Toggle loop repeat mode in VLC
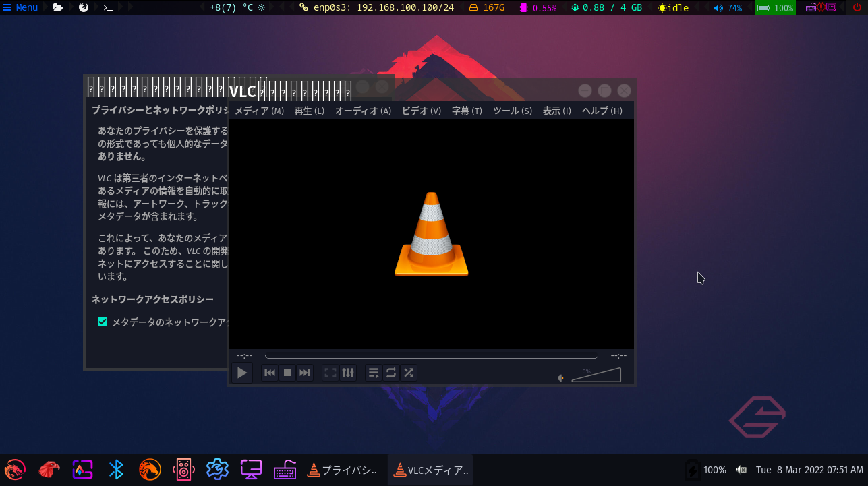The width and height of the screenshot is (868, 486). (391, 373)
